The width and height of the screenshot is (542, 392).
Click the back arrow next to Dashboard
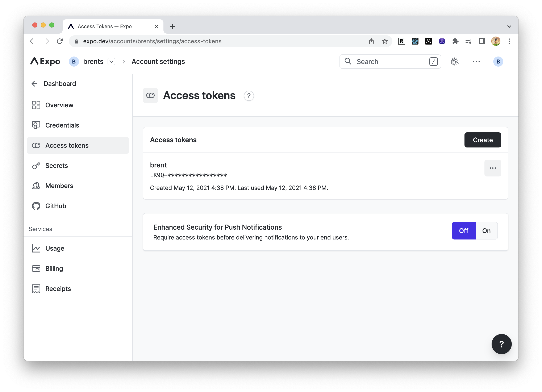[x=34, y=84]
